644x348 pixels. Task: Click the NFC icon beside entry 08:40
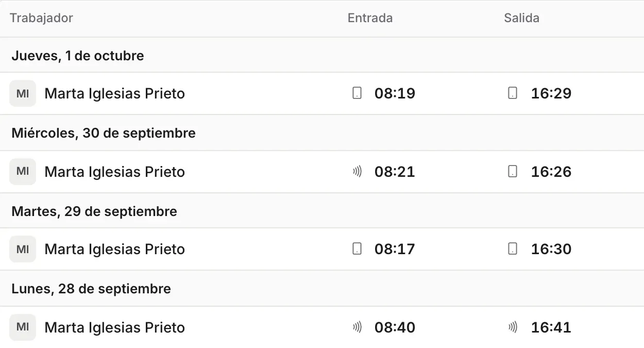357,327
